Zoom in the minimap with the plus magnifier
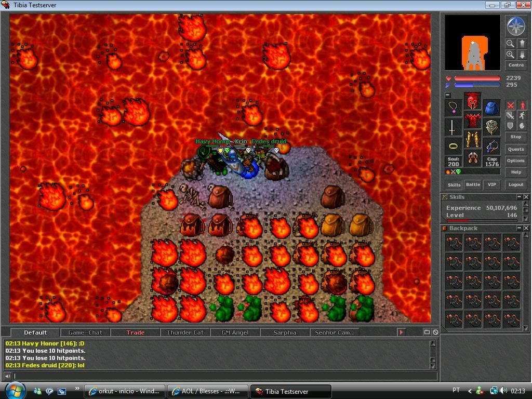The height and width of the screenshot is (399, 532). 510,55
